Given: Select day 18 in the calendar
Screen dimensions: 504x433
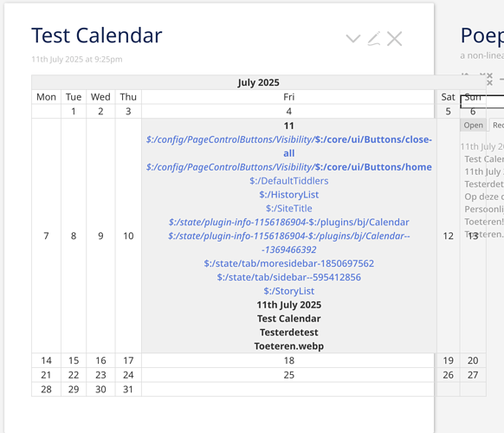Looking at the screenshot, I should [288, 360].
